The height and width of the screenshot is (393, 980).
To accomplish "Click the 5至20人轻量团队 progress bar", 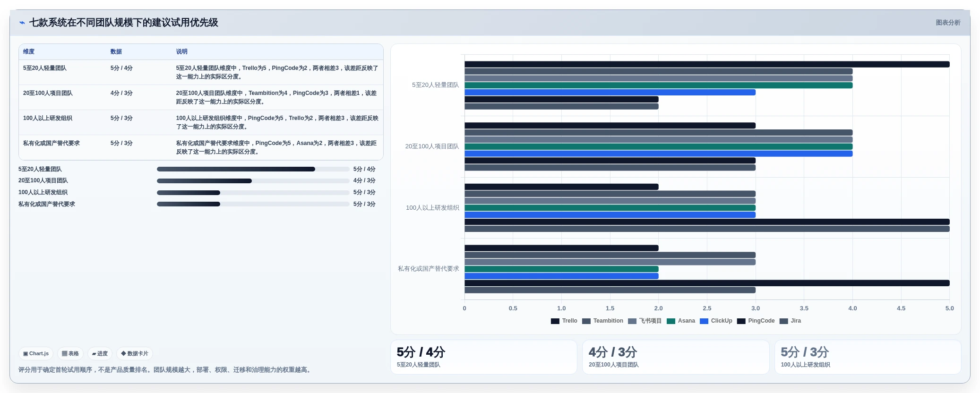I will [253, 169].
